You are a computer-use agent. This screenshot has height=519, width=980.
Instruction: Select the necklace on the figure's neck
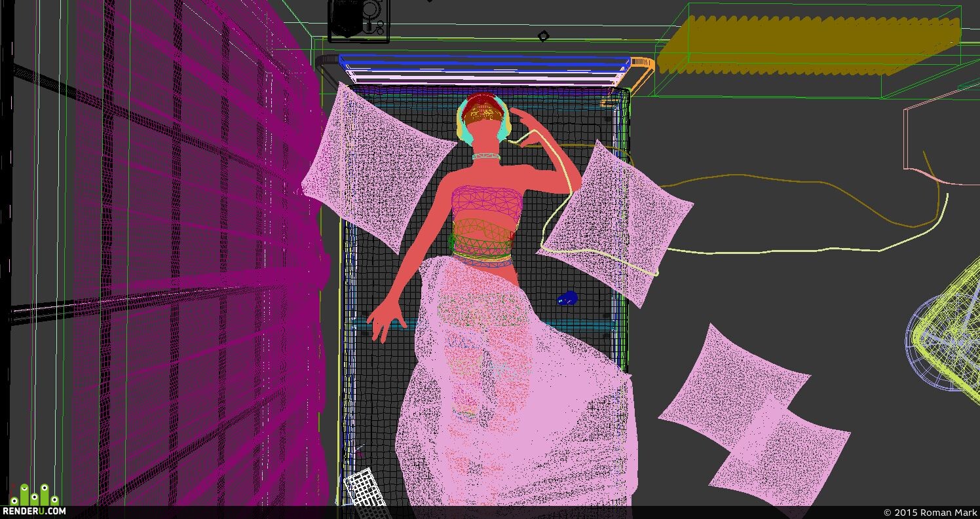click(485, 156)
